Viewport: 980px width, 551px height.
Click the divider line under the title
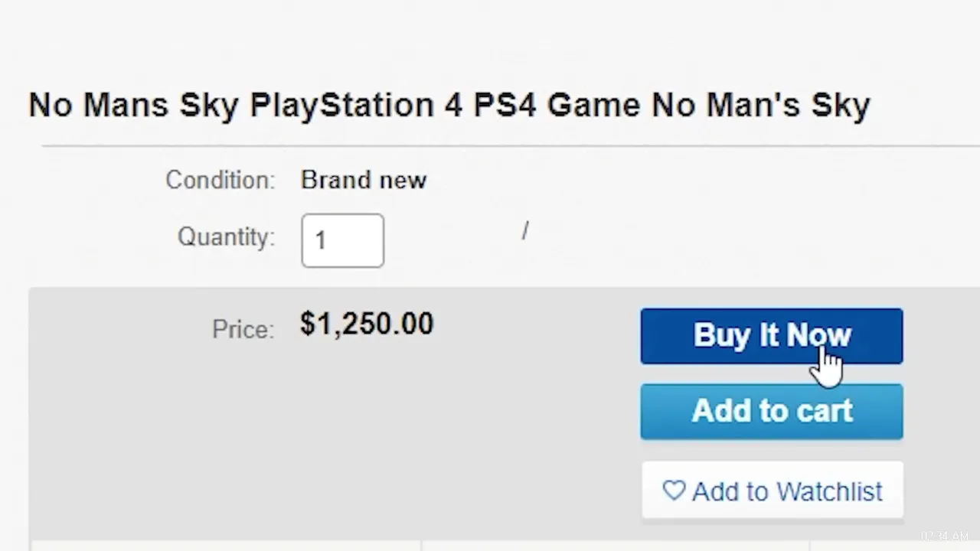505,145
